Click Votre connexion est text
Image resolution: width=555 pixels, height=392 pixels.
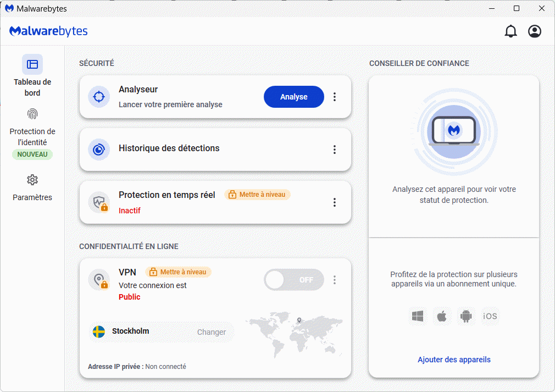(153, 285)
